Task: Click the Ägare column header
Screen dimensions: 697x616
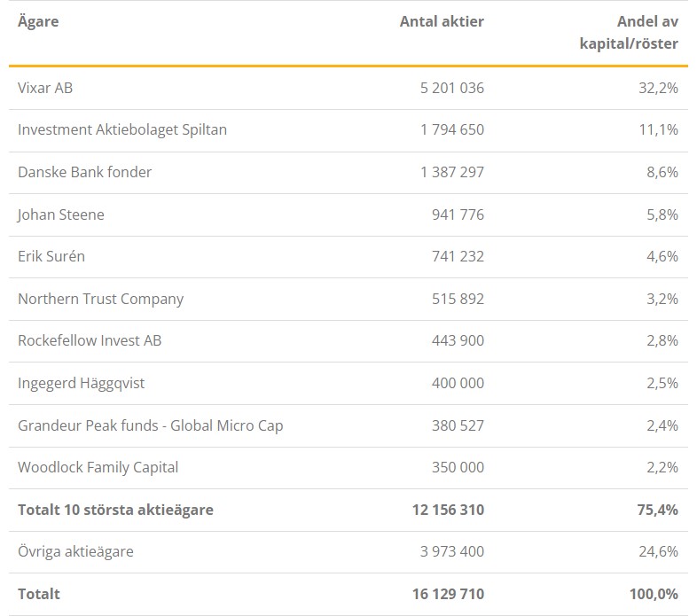Action: tap(38, 21)
